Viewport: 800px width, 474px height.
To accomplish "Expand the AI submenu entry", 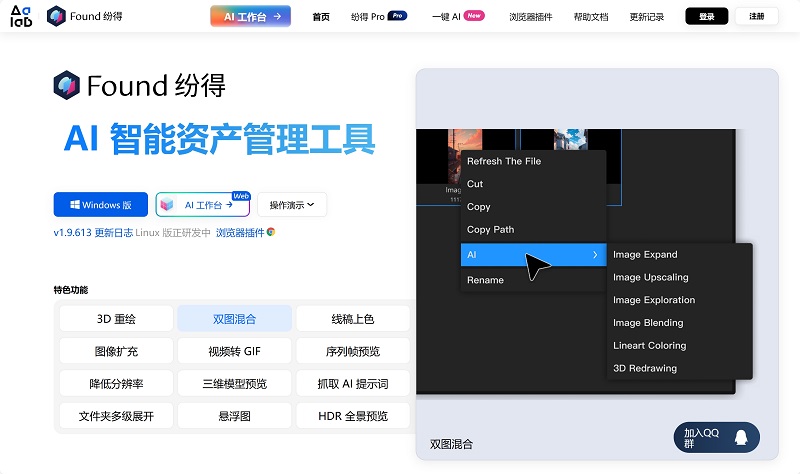I will 533,255.
